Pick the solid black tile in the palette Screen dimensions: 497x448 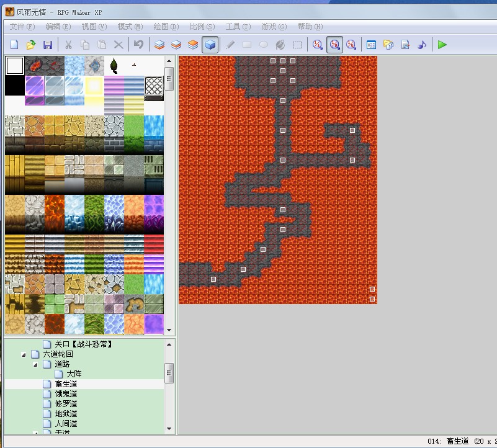click(14, 86)
